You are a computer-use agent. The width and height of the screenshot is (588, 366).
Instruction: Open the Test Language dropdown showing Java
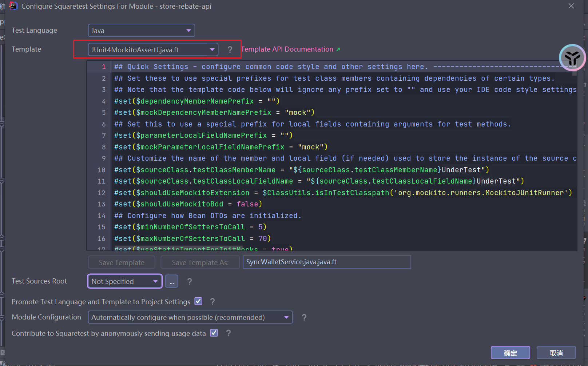(141, 31)
